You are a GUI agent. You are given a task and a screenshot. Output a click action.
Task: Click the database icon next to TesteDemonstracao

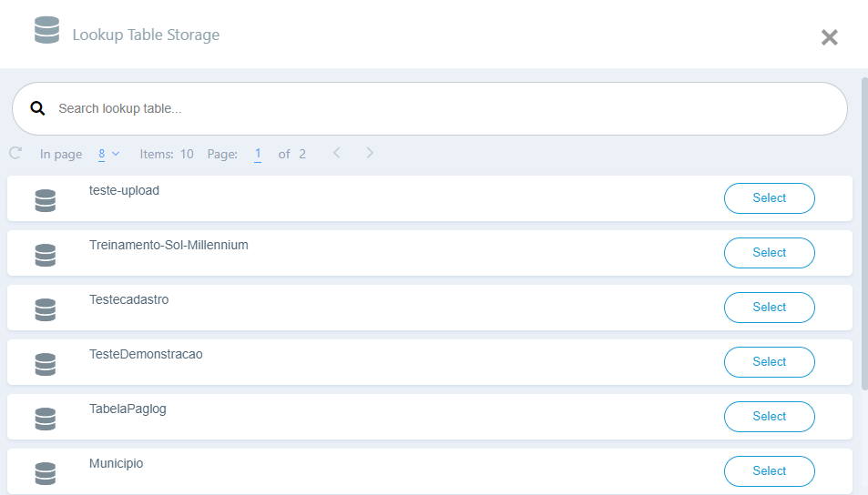[46, 364]
